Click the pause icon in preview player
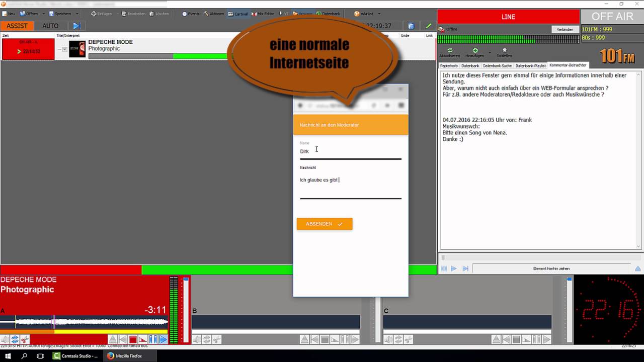Viewport: 644px width, 362px height. (x=444, y=268)
